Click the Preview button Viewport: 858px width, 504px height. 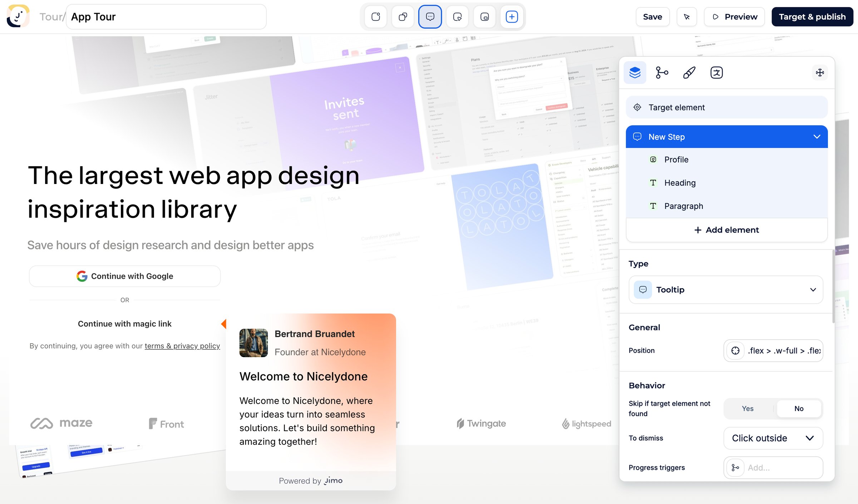tap(734, 17)
